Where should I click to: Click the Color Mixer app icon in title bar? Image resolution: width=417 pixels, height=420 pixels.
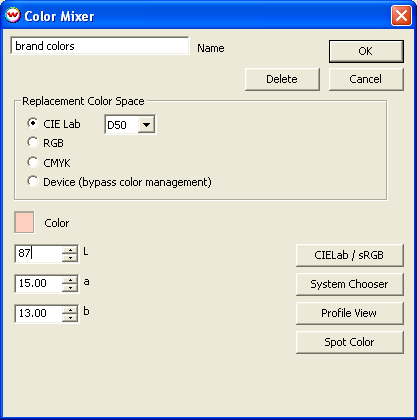pos(13,15)
